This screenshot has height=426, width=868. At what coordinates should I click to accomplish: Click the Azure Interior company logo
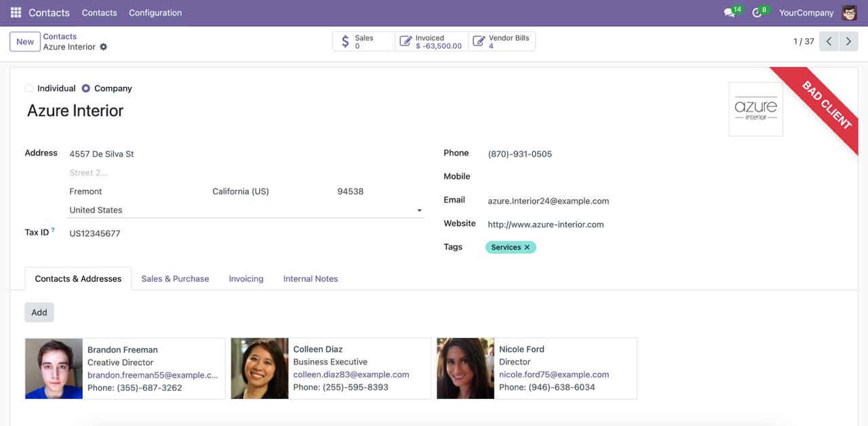pyautogui.click(x=755, y=109)
